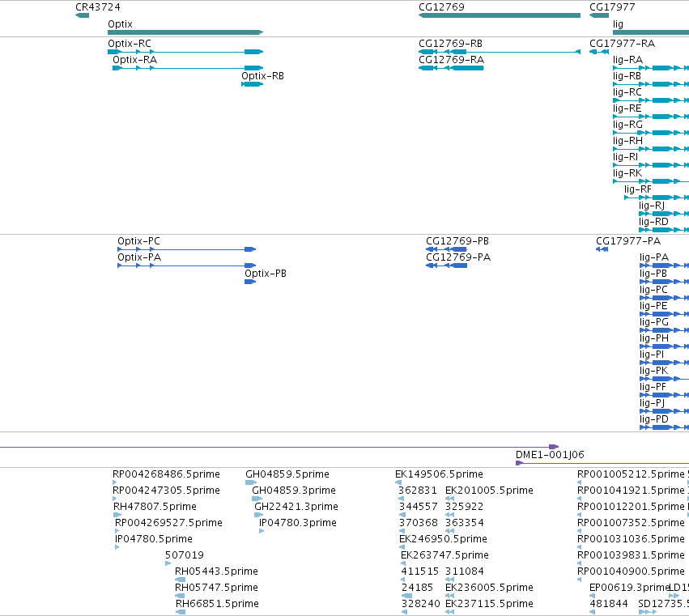
Task: Click EST RH05747.5prime
Action: (x=180, y=597)
